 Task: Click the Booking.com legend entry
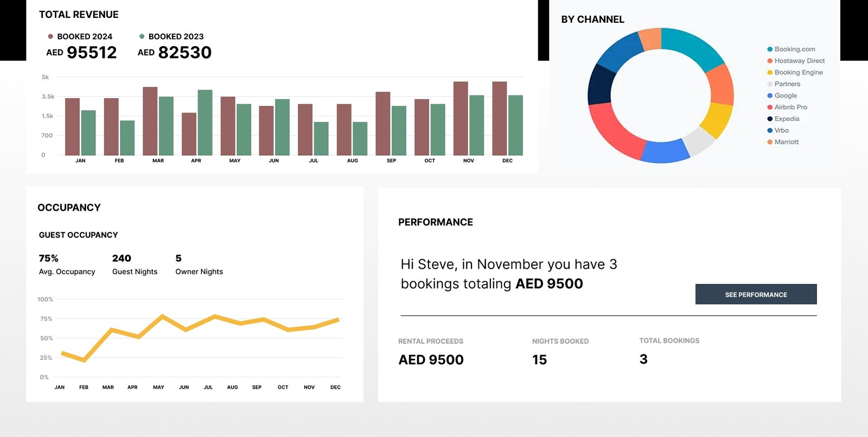point(794,49)
